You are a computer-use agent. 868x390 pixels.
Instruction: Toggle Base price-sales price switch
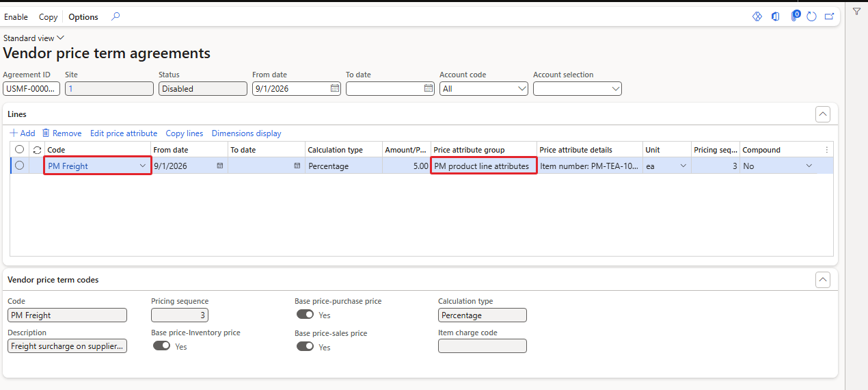coord(305,347)
